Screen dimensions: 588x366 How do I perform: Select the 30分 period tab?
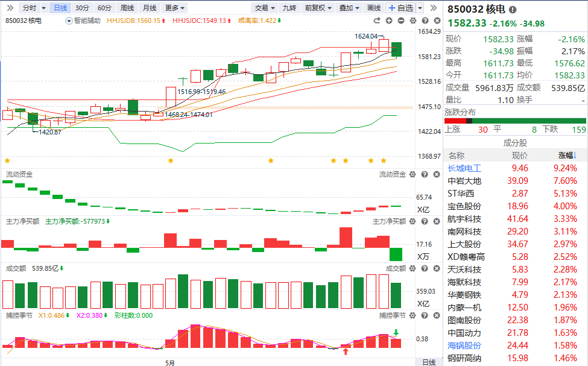click(x=82, y=8)
